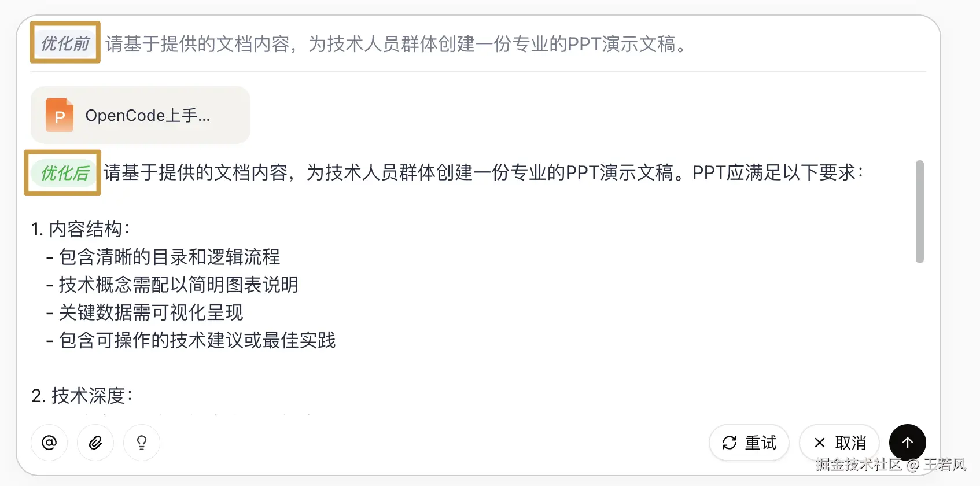Click the green 优化后 label tag

click(x=64, y=172)
